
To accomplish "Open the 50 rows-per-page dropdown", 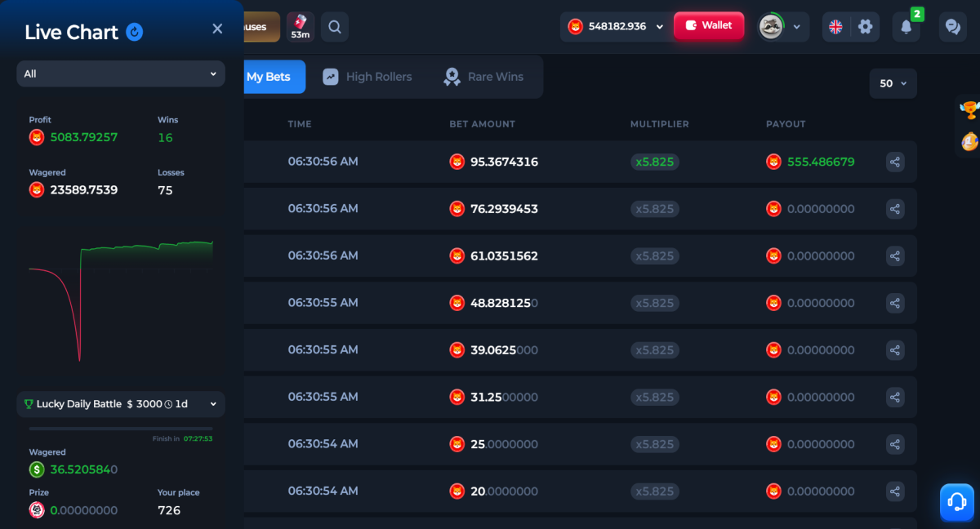I will point(893,83).
